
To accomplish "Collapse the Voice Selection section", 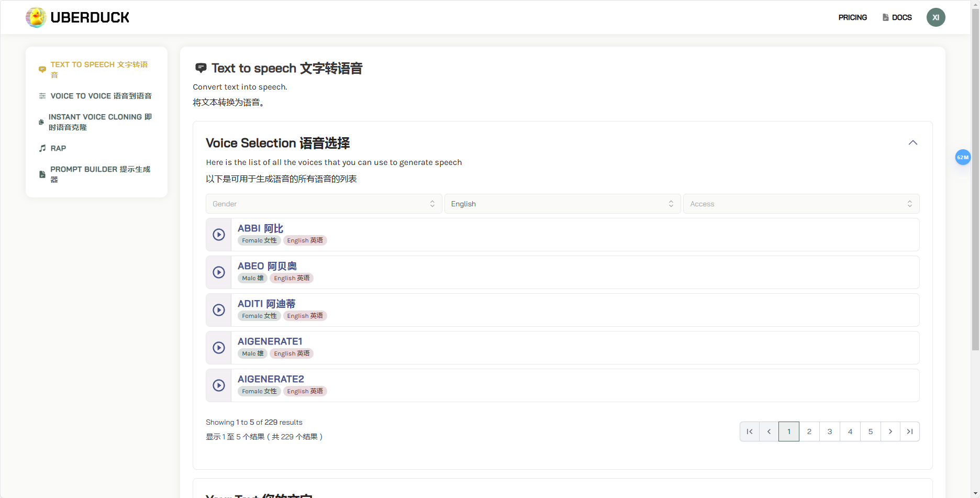I will [x=913, y=142].
